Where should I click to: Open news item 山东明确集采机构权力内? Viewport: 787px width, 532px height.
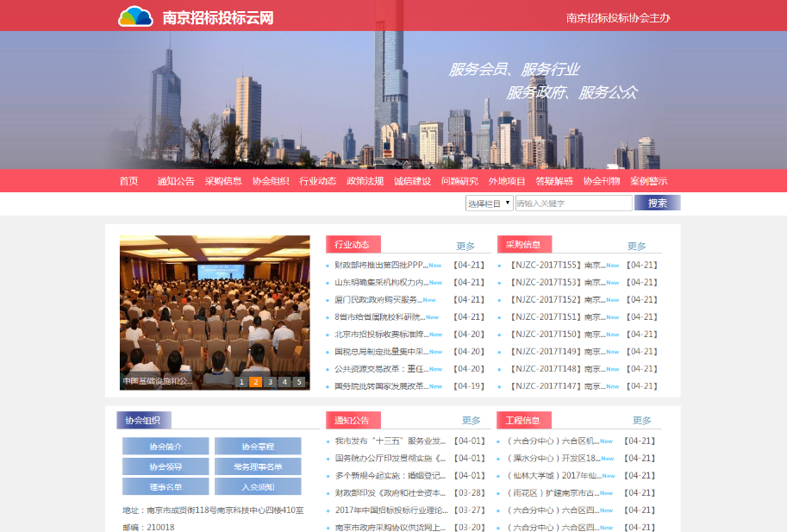click(381, 282)
